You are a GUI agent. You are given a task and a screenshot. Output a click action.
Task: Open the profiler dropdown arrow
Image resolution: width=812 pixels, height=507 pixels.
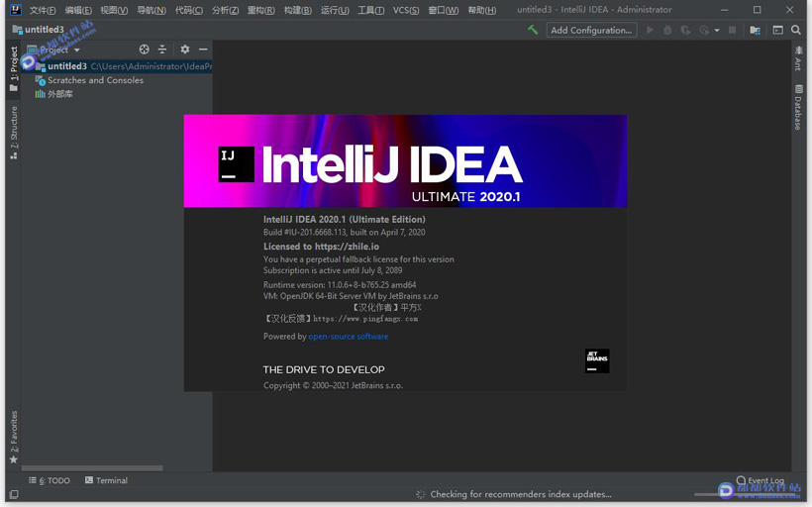[x=717, y=31]
